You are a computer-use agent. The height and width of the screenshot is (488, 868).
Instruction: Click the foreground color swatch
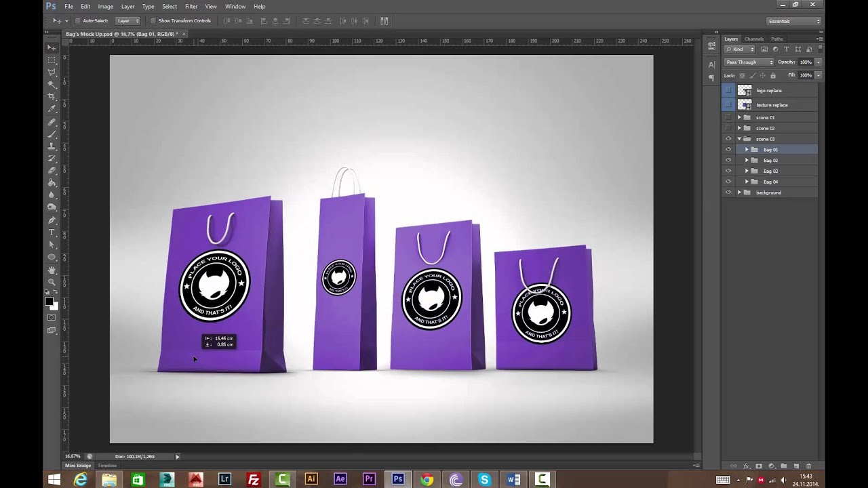(49, 301)
